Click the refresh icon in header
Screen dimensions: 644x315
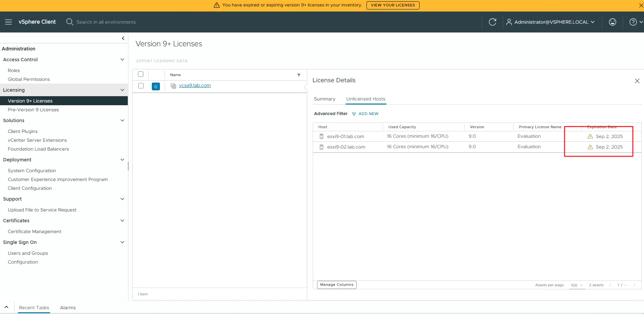click(x=493, y=22)
